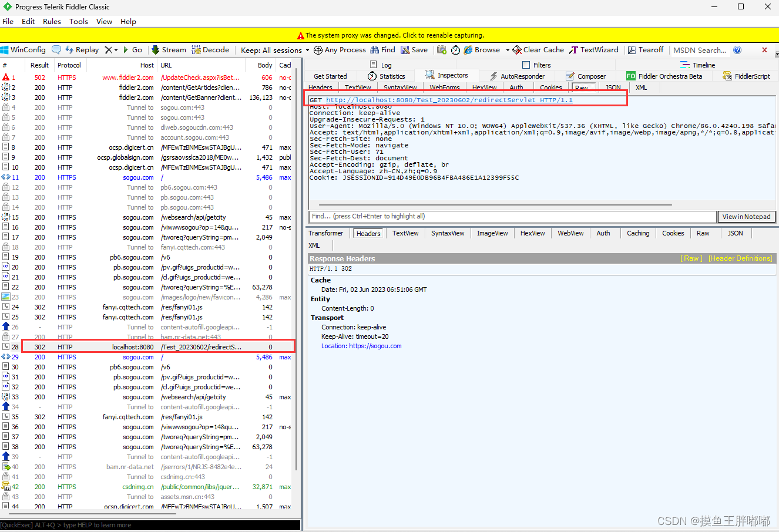Sort sessions by the Result column header
Image resolution: width=779 pixels, height=532 pixels.
[x=39, y=65]
